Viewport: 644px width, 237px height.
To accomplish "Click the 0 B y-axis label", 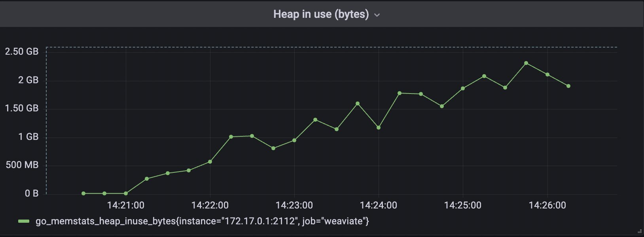I will point(32,193).
